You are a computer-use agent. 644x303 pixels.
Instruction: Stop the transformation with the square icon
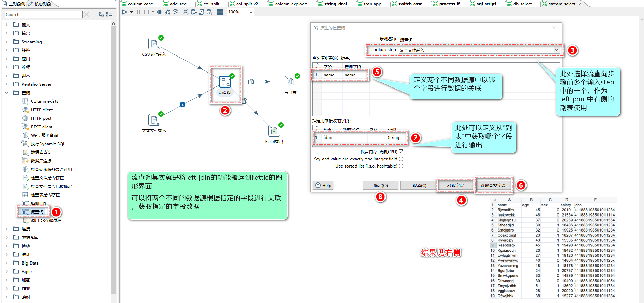146,12
